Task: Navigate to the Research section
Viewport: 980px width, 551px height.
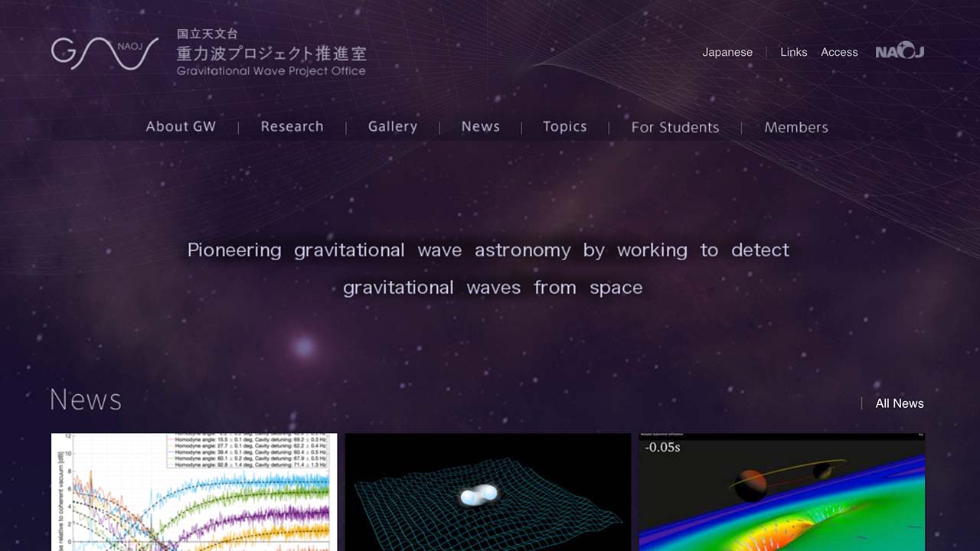Action: (x=292, y=126)
